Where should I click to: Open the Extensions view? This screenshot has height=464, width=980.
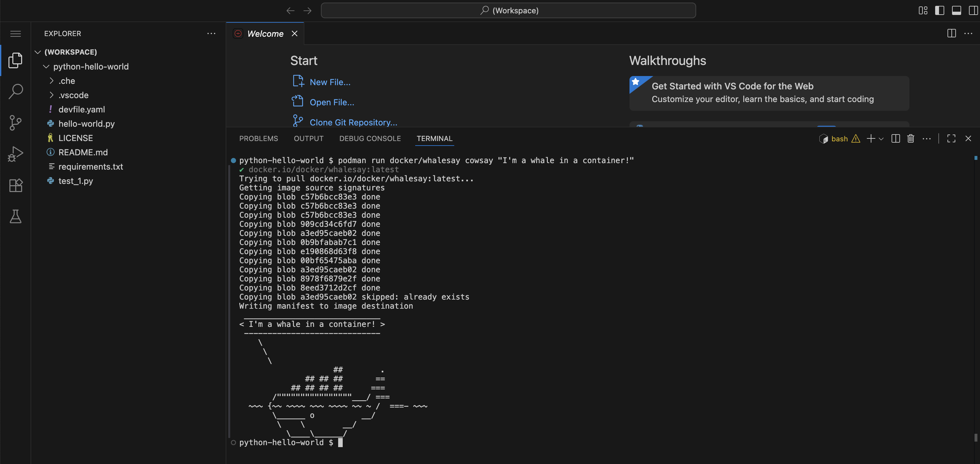coord(16,185)
